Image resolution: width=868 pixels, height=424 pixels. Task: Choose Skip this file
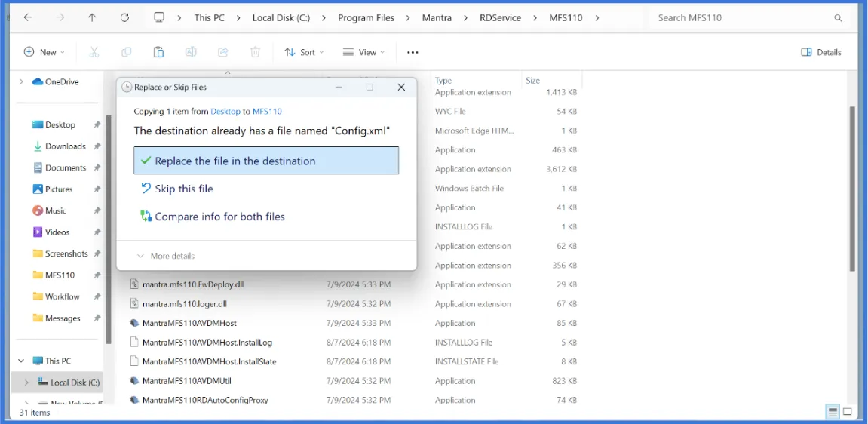click(265, 189)
